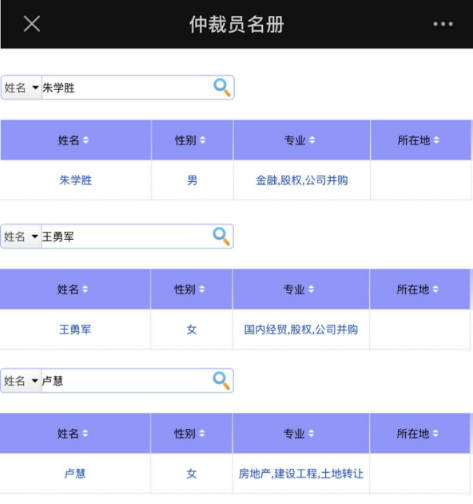Click gender cell 女 in 王勇军 row
The height and width of the screenshot is (504, 473).
(x=192, y=330)
